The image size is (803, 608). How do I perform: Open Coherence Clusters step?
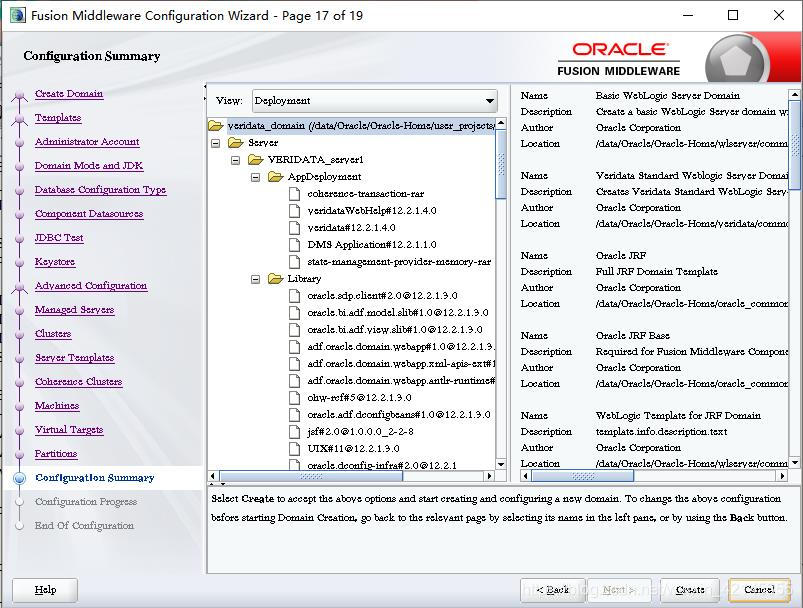(79, 382)
